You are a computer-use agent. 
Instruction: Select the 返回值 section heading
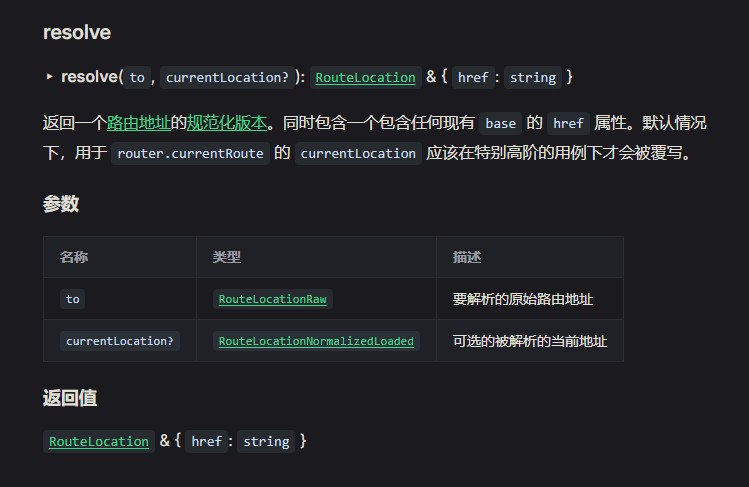click(x=70, y=398)
